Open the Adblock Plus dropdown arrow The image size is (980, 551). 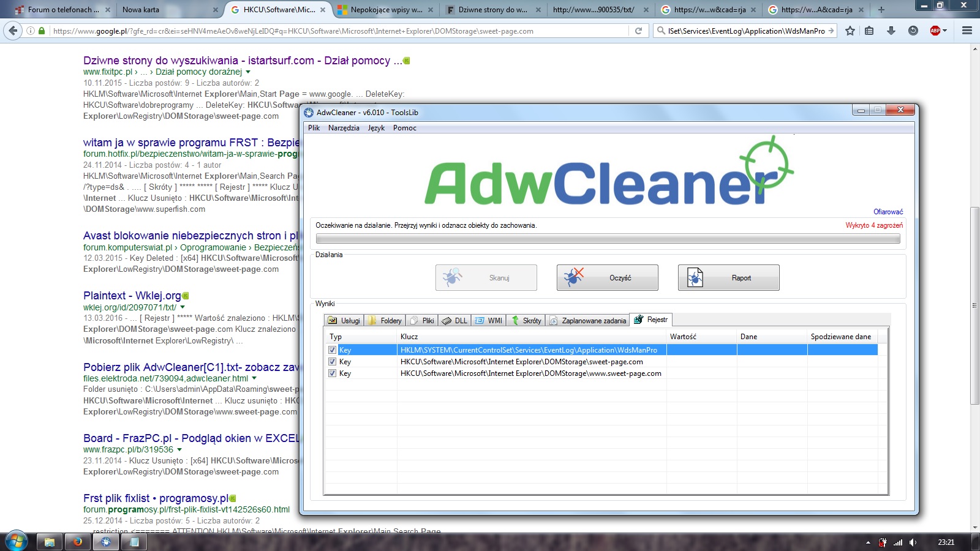(x=944, y=31)
